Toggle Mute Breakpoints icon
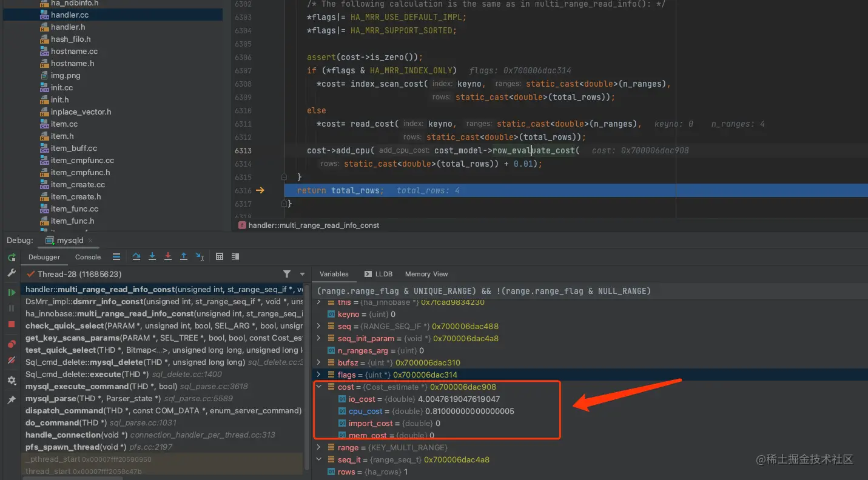This screenshot has height=480, width=868. (12, 361)
